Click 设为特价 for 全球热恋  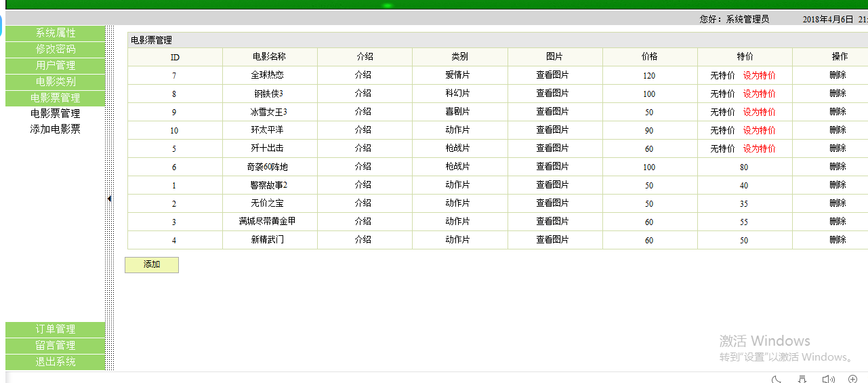759,75
